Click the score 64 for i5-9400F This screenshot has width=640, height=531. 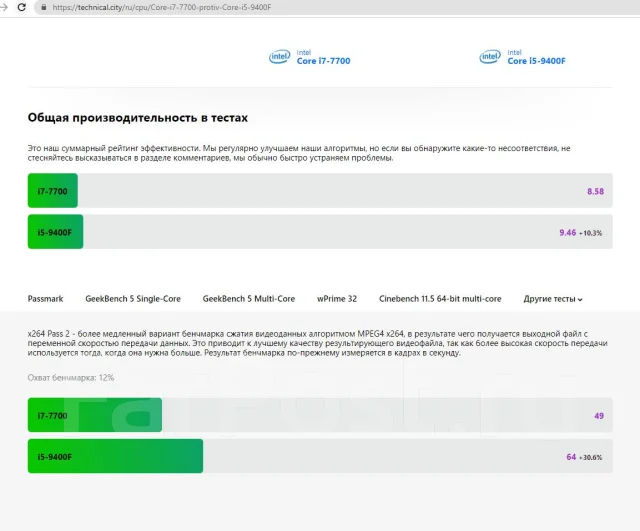tap(571, 457)
